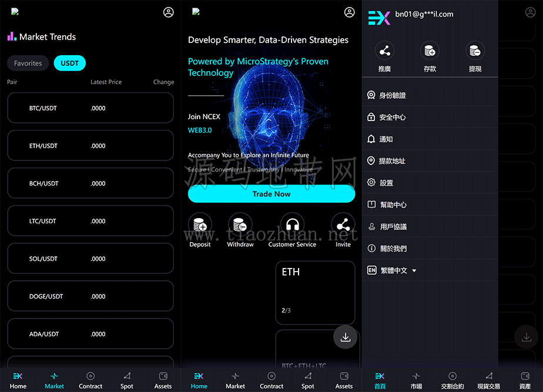
Task: Open profile icon above Market Trends
Action: coord(168,12)
